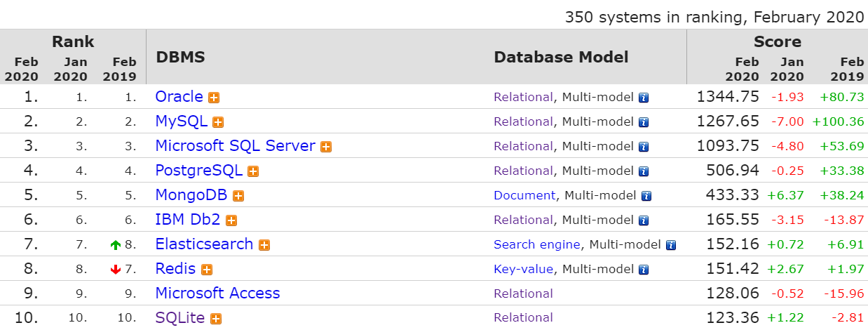Click the plus icon next to Redis
The image size is (868, 330).
[x=207, y=270]
